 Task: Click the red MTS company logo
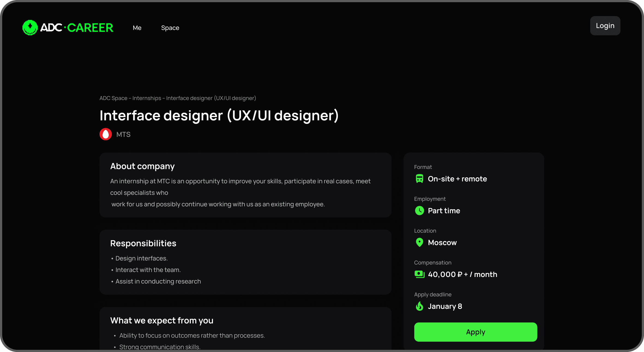[106, 134]
